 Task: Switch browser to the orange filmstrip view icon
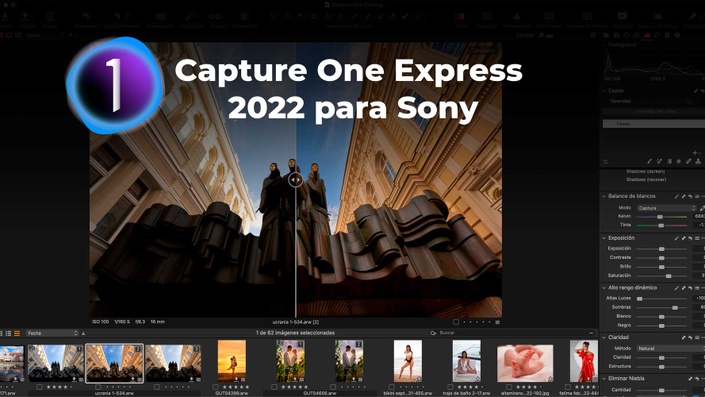tap(17, 333)
